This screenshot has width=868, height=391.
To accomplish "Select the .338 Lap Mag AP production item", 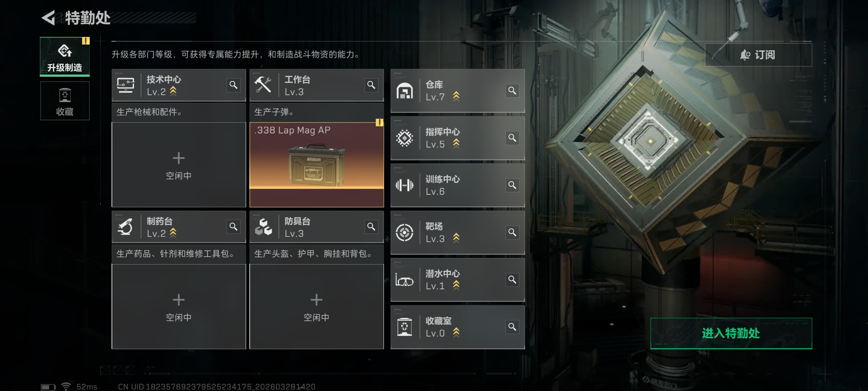I will click(x=316, y=165).
